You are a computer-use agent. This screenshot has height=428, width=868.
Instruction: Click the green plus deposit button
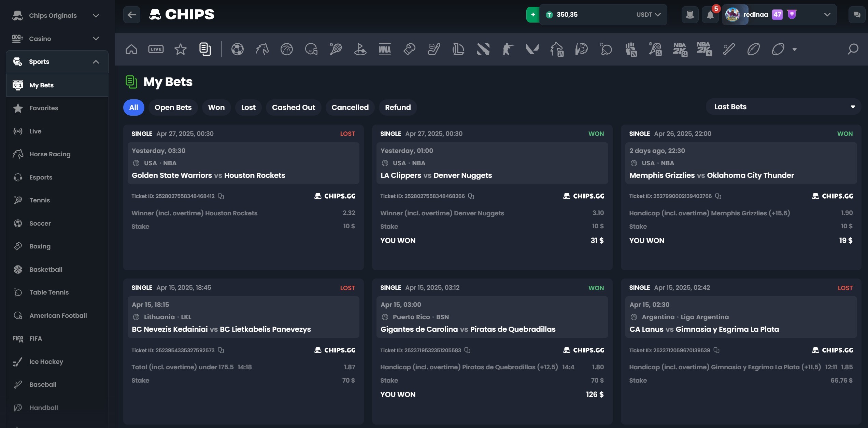click(533, 15)
